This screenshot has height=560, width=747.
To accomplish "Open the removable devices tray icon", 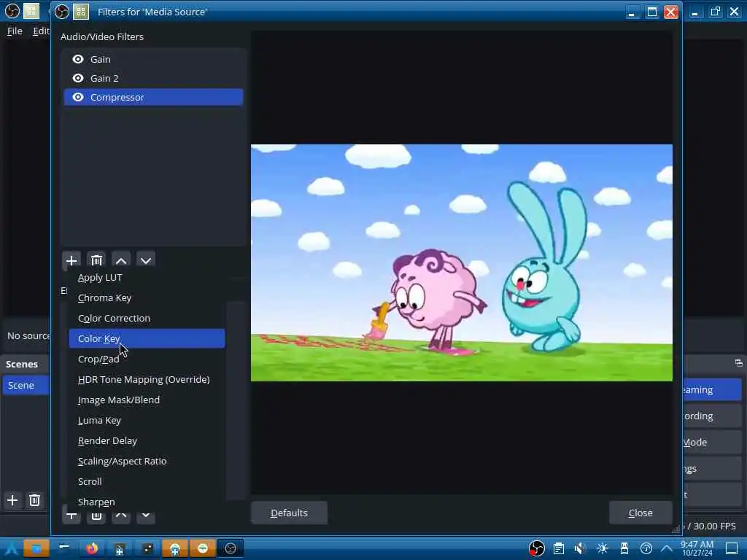I will [624, 548].
